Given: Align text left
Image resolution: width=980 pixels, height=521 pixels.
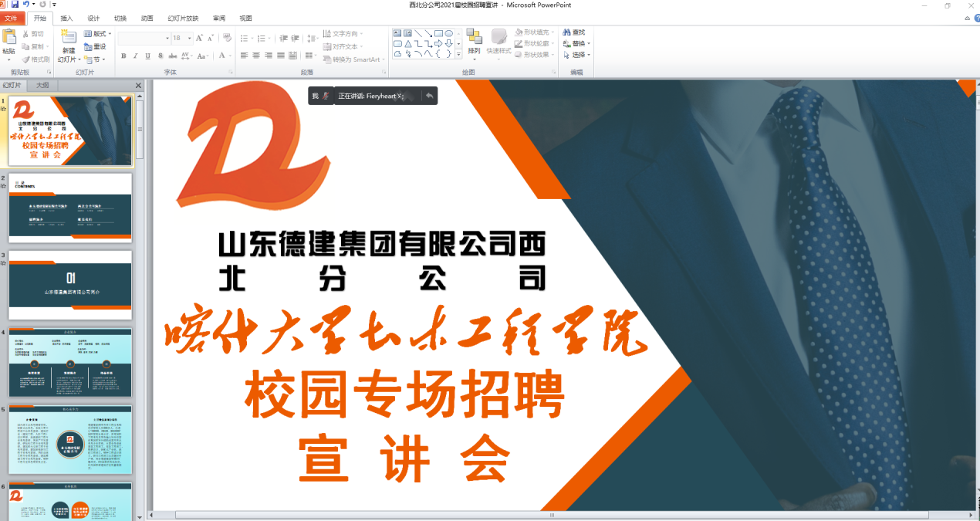Looking at the screenshot, I should pyautogui.click(x=245, y=56).
